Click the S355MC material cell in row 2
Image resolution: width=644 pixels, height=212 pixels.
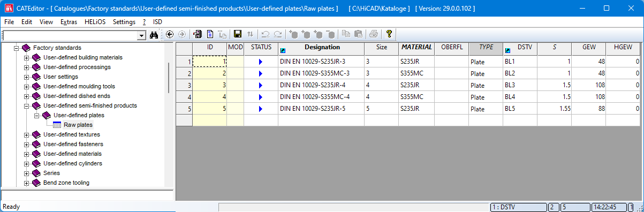416,73
